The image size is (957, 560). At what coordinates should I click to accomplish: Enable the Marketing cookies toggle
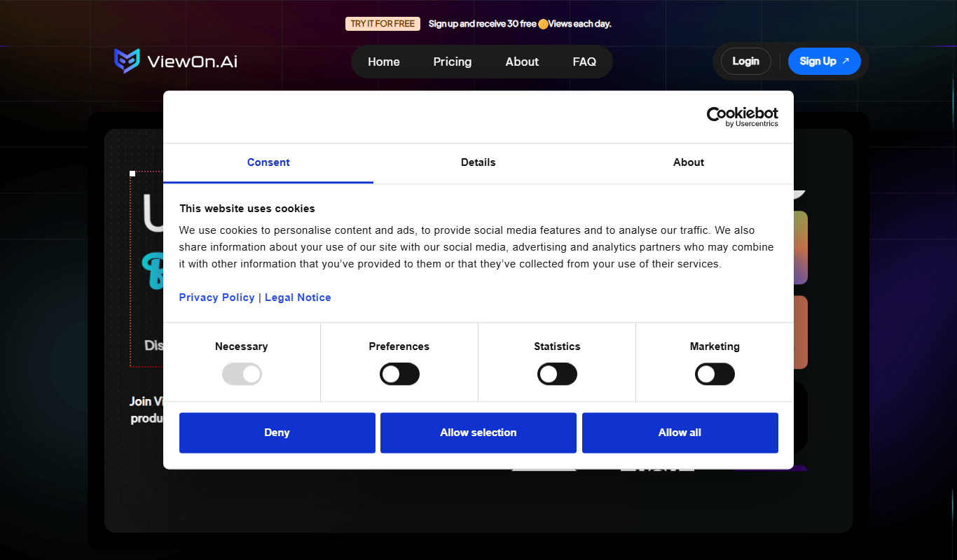[715, 374]
